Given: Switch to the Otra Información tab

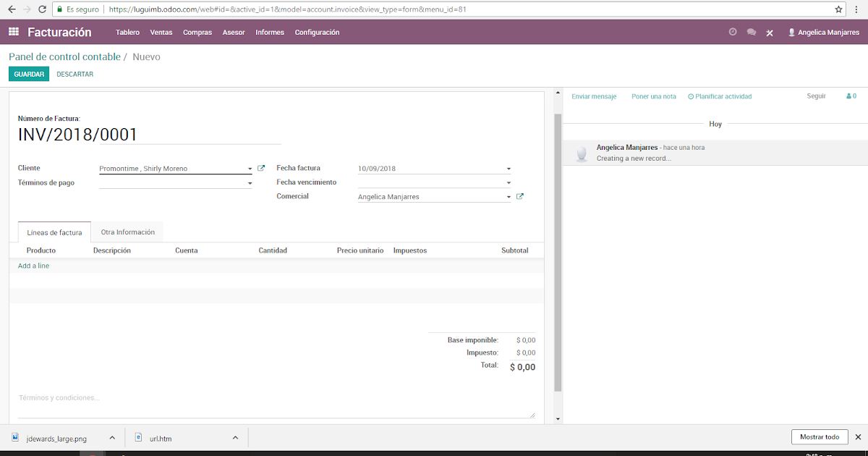Looking at the screenshot, I should click(x=127, y=232).
